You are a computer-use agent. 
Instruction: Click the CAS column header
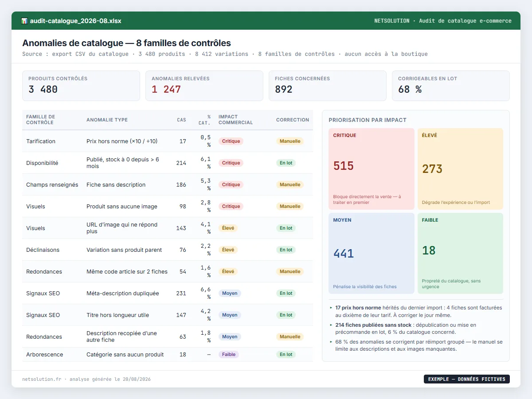[x=182, y=120]
